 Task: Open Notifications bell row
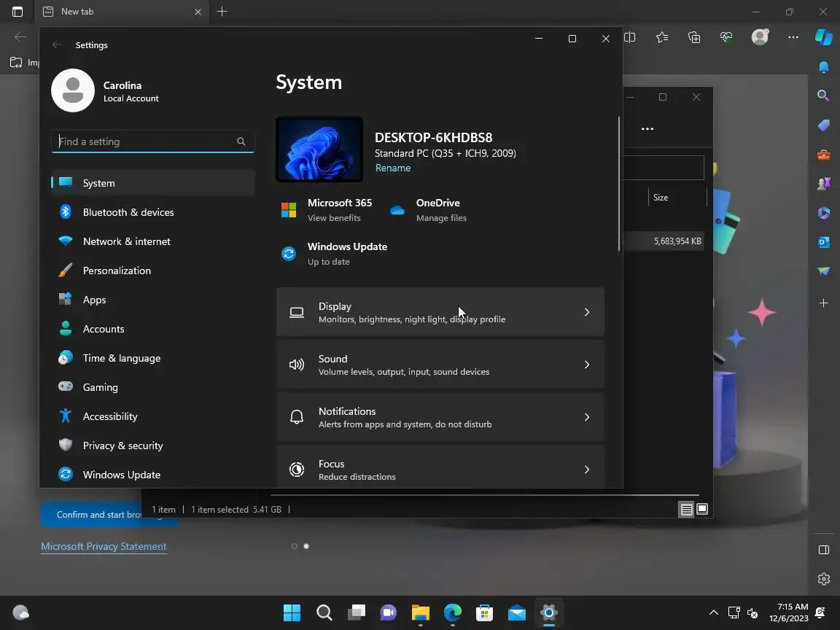(x=440, y=417)
